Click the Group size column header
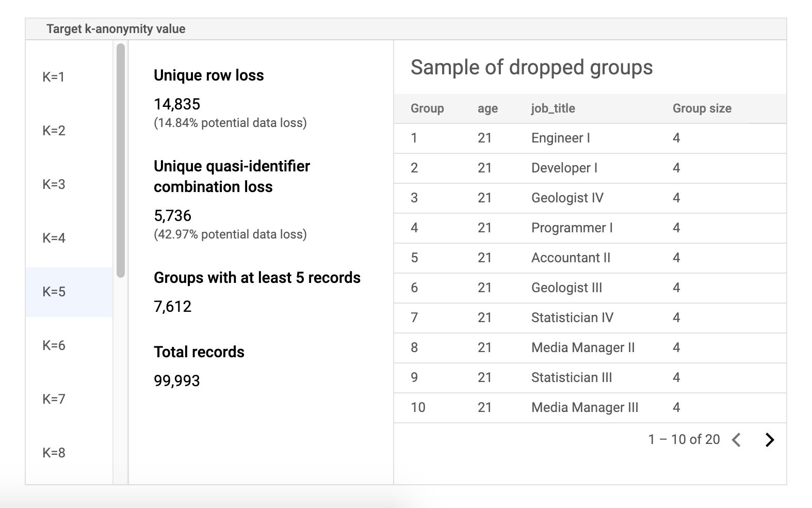 click(x=702, y=108)
